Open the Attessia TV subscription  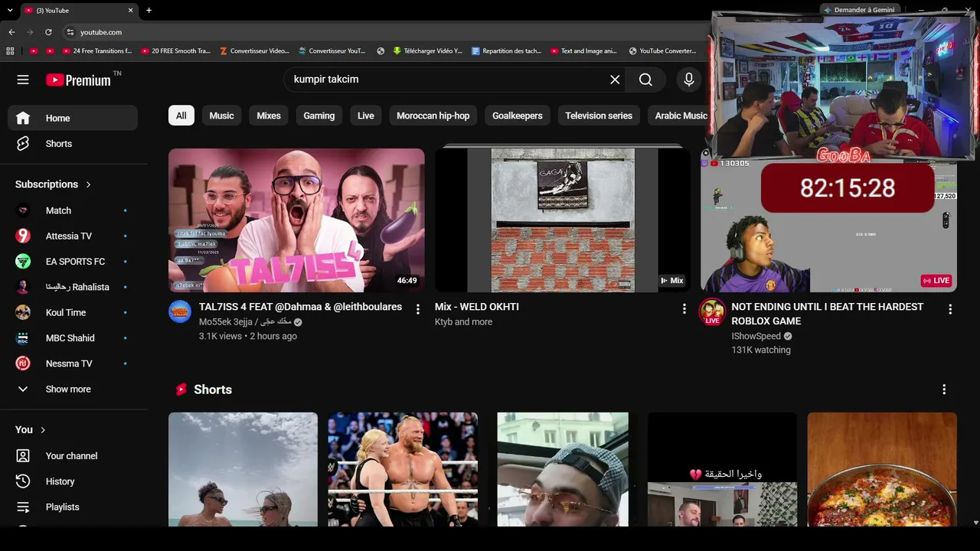click(x=73, y=236)
